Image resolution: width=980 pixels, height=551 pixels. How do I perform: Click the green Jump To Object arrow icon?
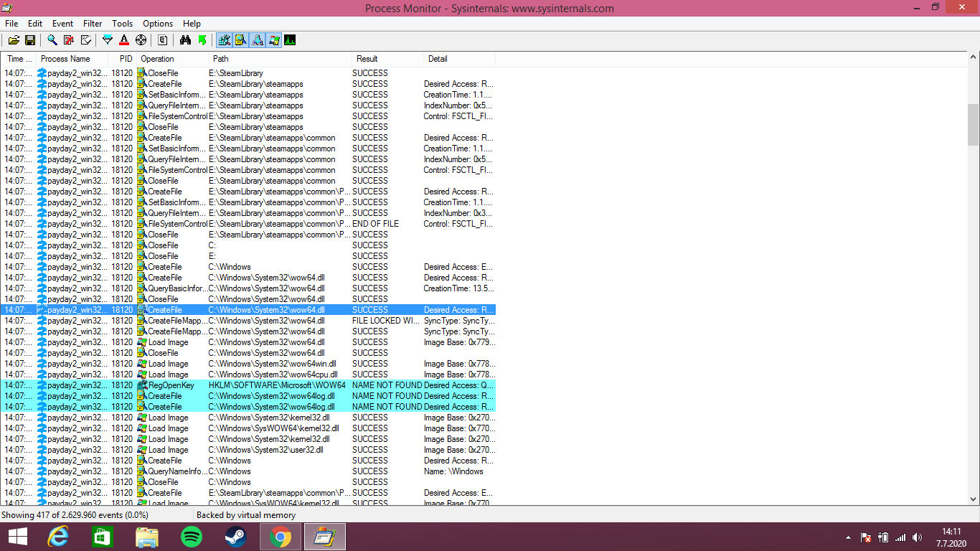(202, 40)
